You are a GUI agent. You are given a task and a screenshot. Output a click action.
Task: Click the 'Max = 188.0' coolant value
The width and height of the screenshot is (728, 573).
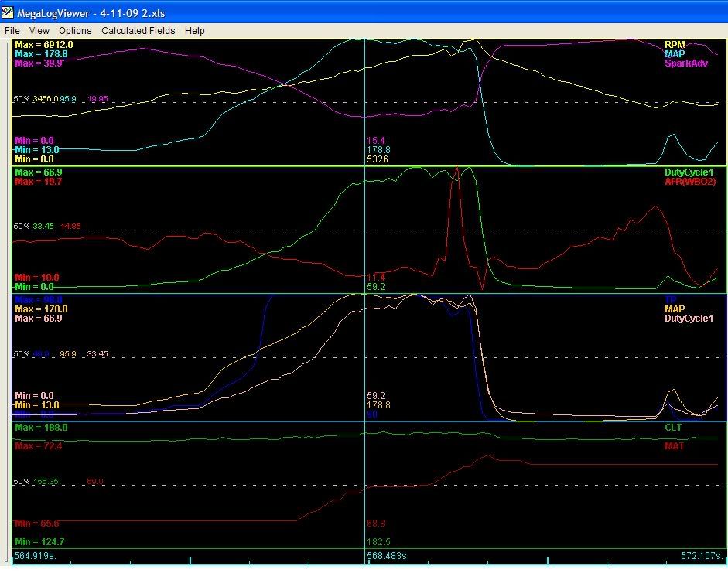[x=41, y=428]
